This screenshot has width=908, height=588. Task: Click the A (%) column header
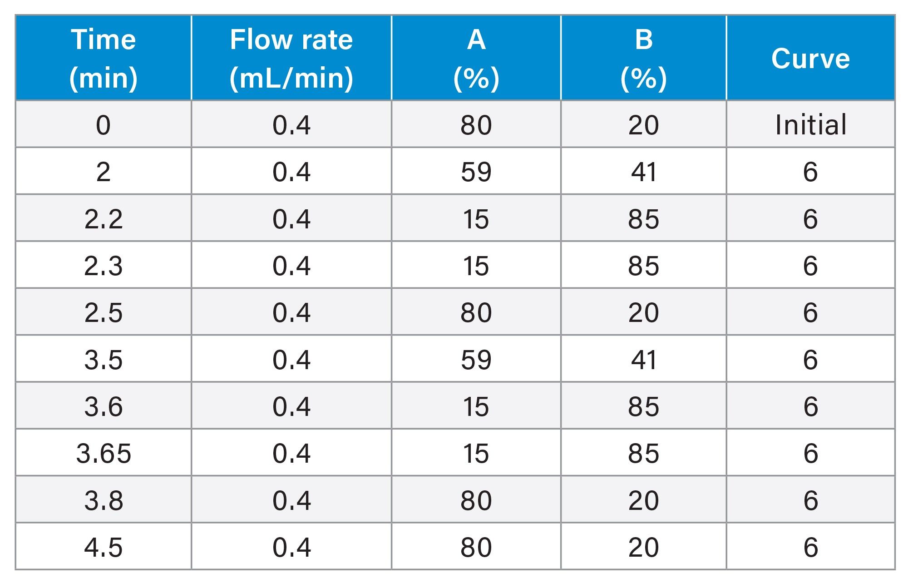(476, 58)
